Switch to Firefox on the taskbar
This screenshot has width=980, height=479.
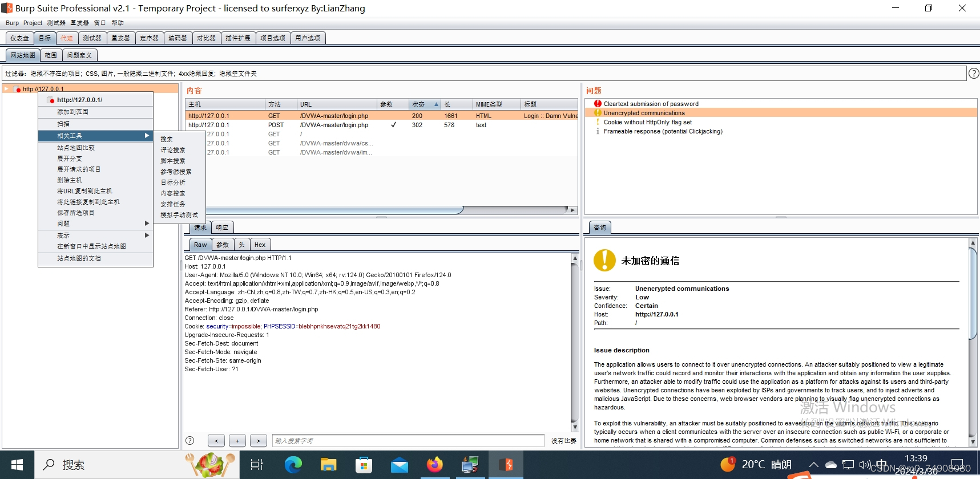coord(435,465)
